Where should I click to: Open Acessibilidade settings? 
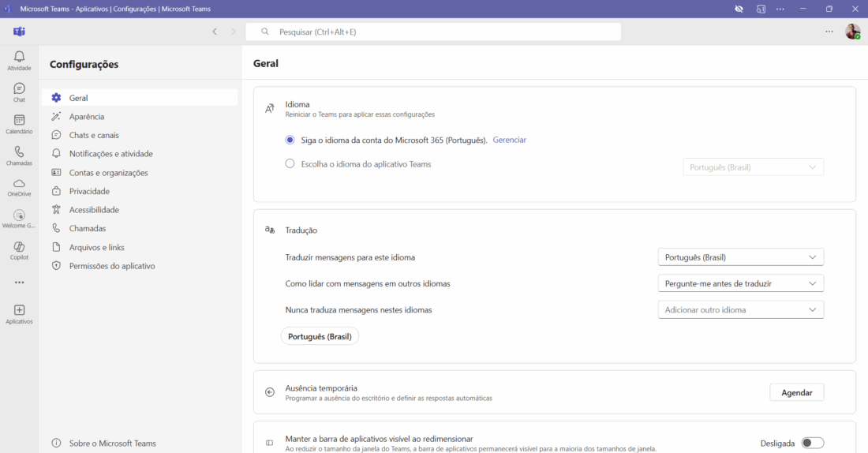pyautogui.click(x=140, y=210)
